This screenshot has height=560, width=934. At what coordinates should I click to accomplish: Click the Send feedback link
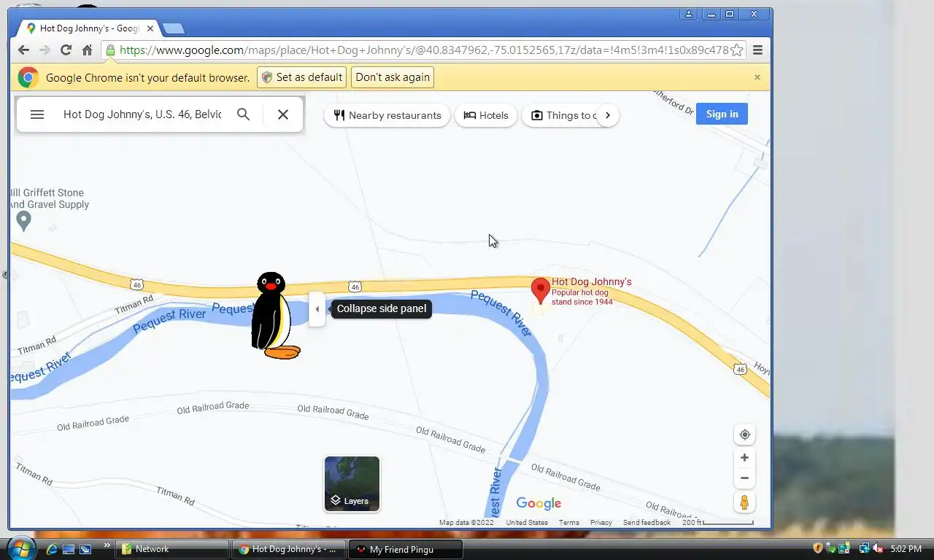point(647,523)
